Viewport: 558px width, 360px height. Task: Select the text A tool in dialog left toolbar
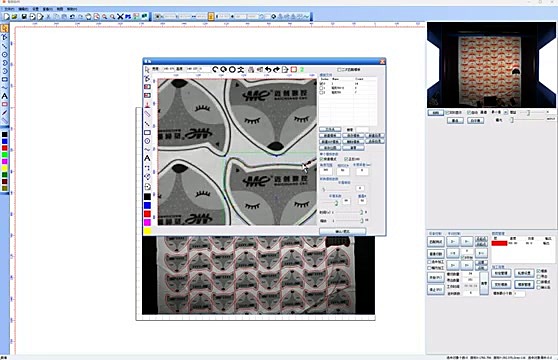click(147, 158)
